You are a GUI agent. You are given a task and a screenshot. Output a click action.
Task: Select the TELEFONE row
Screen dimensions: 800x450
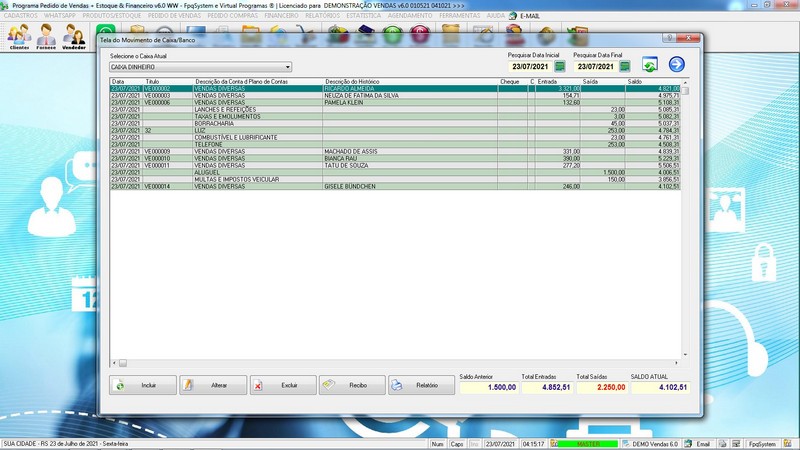point(395,144)
